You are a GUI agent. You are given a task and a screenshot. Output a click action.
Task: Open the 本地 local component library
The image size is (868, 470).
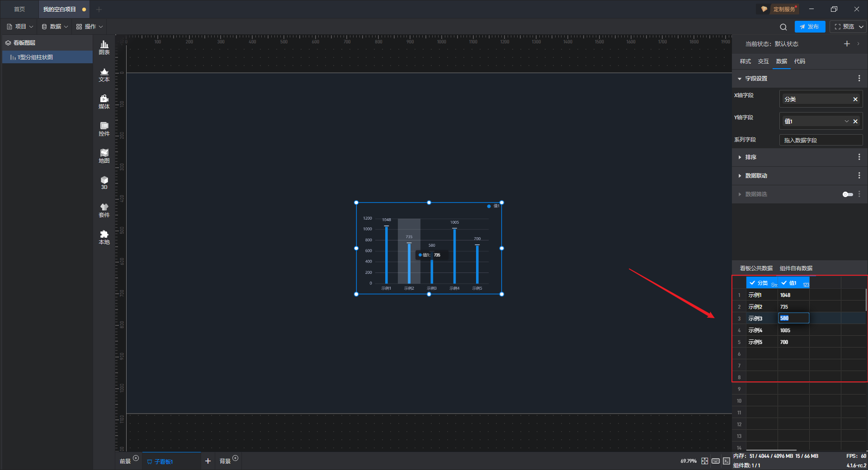(x=104, y=237)
